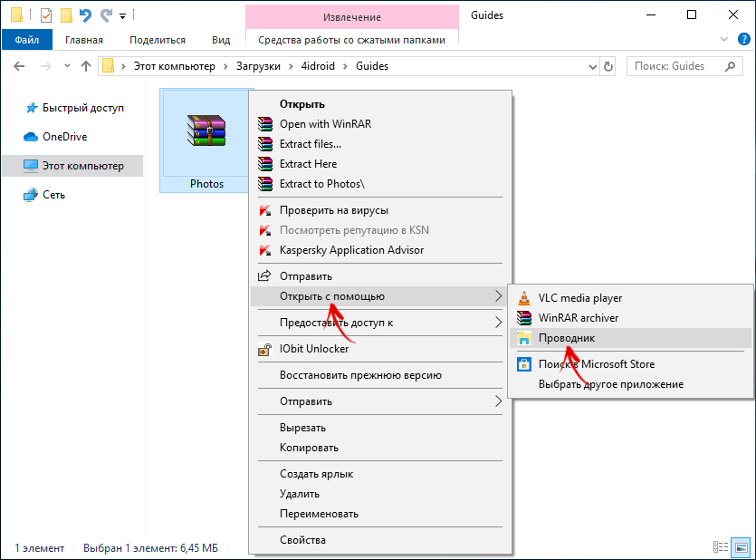Open the Файл tab
Viewport: 756px width, 560px height.
pos(26,40)
